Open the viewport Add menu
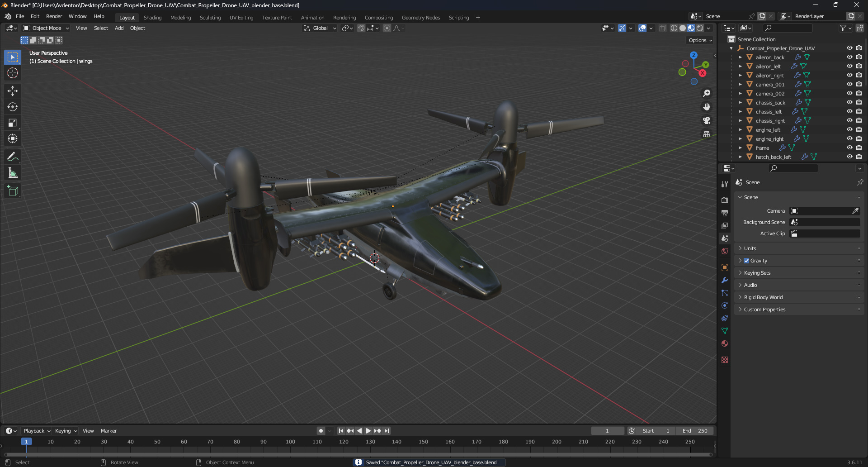 pos(119,28)
